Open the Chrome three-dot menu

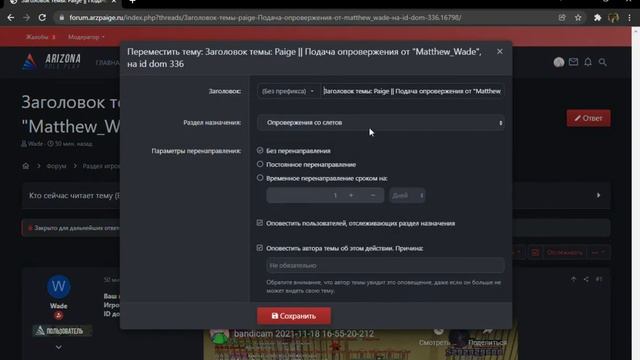(629, 18)
